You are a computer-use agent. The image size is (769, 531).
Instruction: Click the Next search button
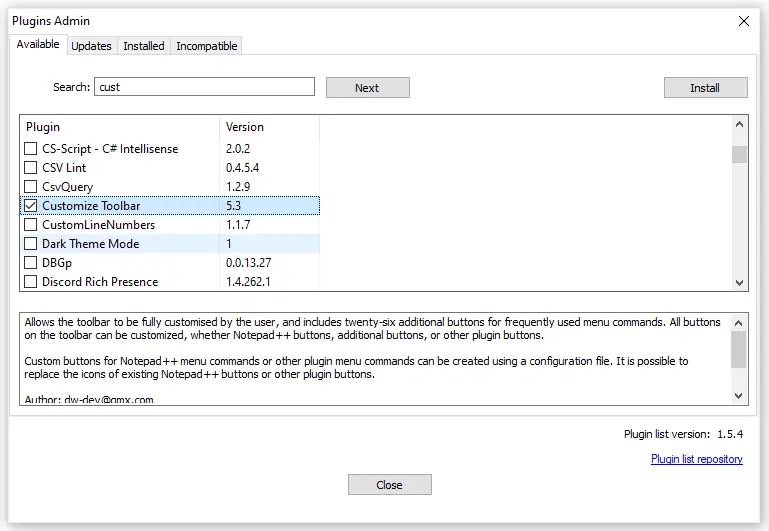point(367,88)
